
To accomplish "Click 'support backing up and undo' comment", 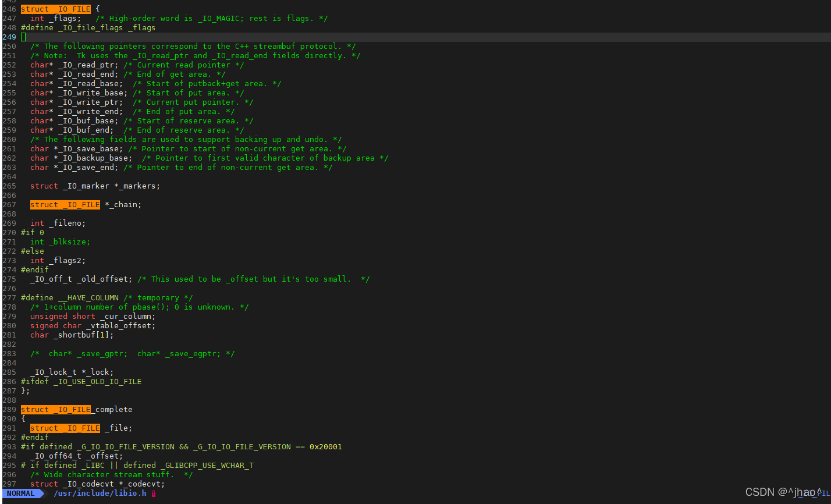I will click(186, 140).
